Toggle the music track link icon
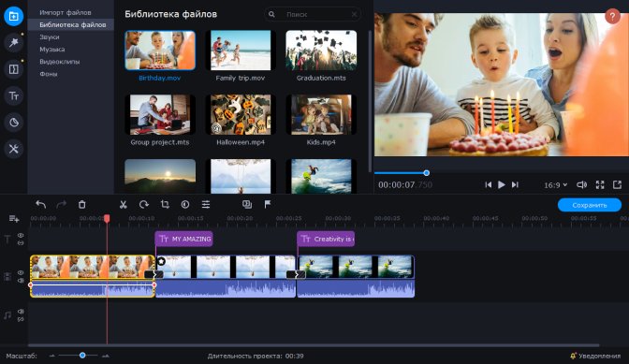The image size is (629, 364). point(21,319)
